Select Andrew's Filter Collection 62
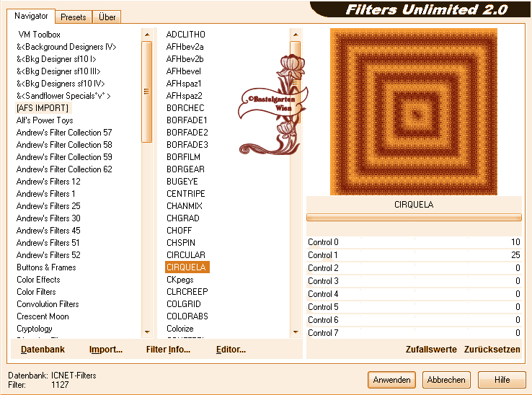This screenshot has width=532, height=395. (x=64, y=169)
